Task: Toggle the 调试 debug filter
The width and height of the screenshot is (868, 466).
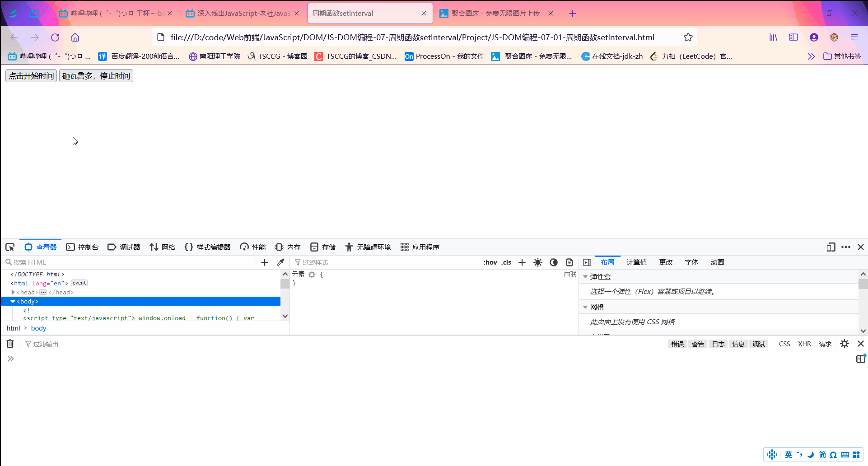Action: [x=759, y=344]
